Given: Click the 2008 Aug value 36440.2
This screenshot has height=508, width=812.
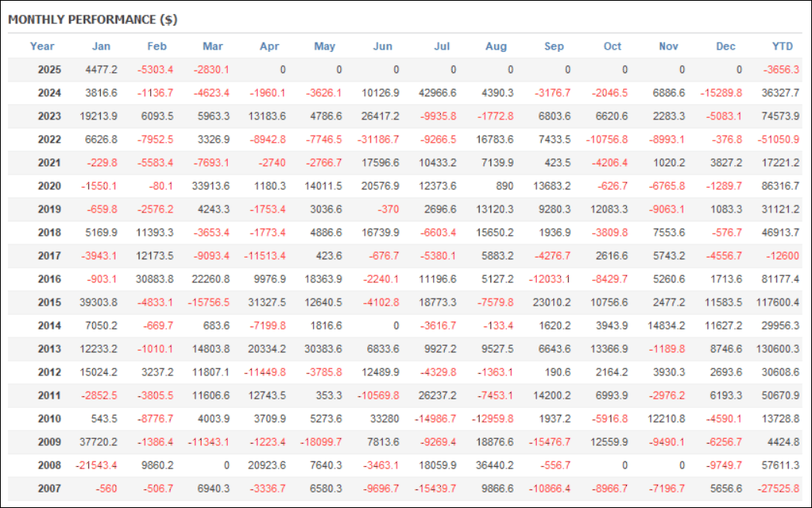Looking at the screenshot, I should (494, 465).
